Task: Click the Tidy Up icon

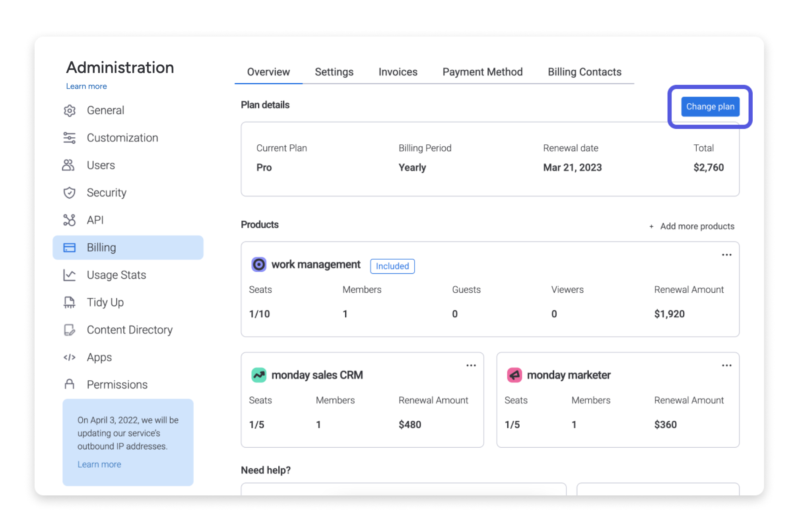Action: [69, 303]
